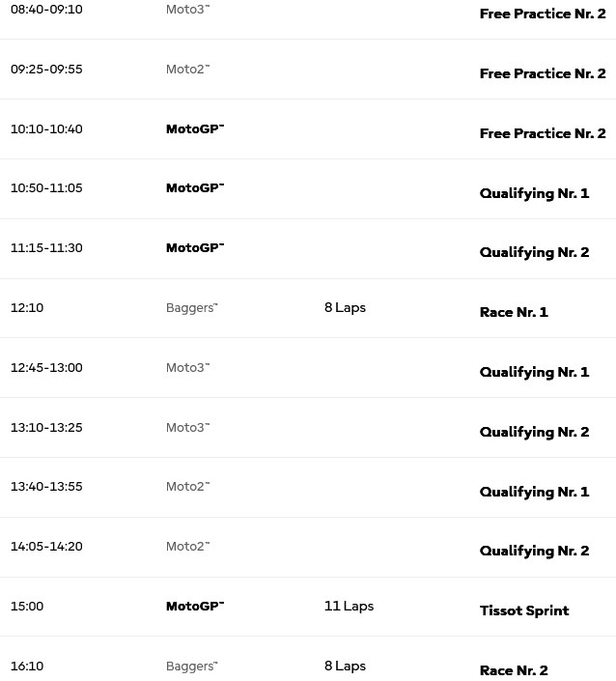Select the Moto3 Free Practice Nr. 2 session
This screenshot has width=616, height=681.
click(543, 14)
